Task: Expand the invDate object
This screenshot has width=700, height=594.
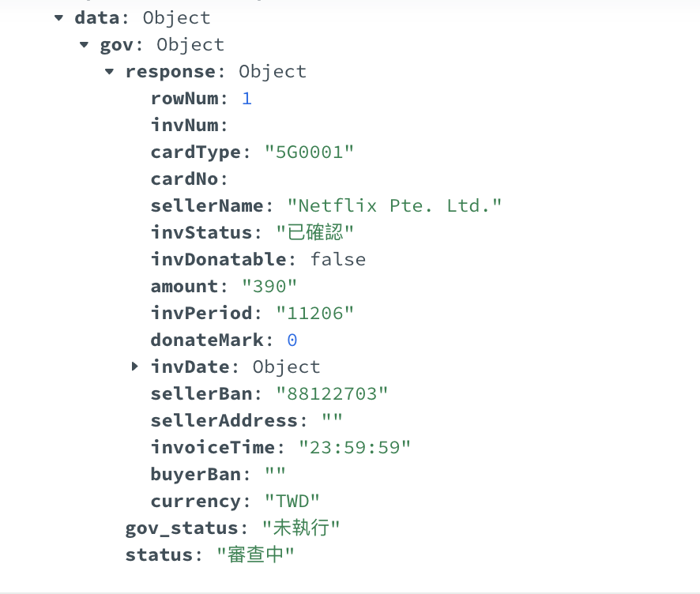Action: click(135, 367)
